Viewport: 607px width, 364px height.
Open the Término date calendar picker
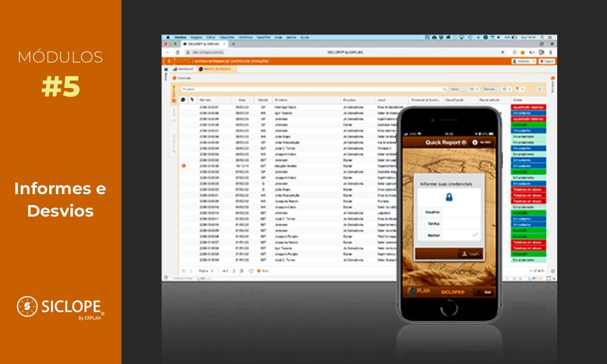(504, 89)
